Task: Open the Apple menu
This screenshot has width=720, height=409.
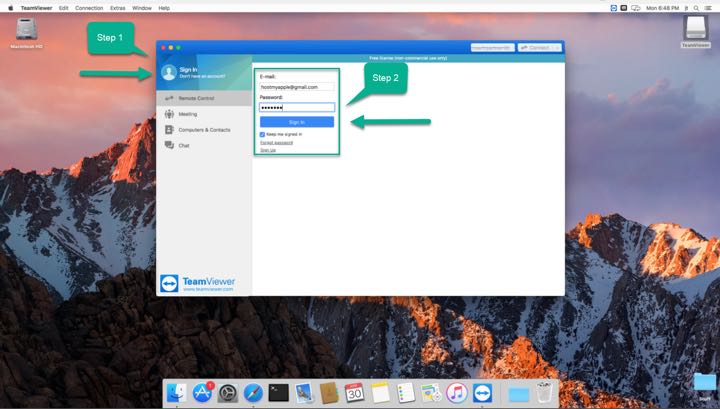Action: [10, 8]
